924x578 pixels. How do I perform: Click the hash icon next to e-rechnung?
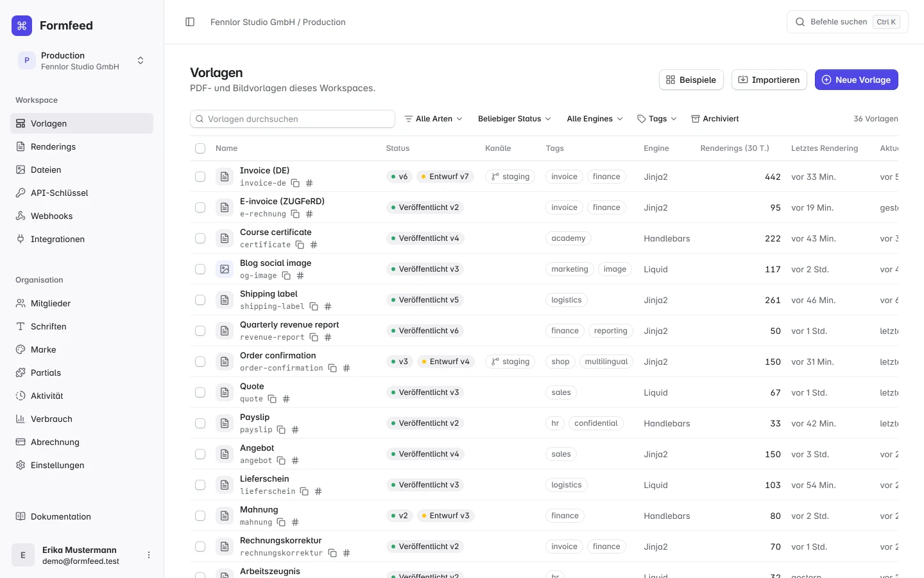[x=309, y=214]
